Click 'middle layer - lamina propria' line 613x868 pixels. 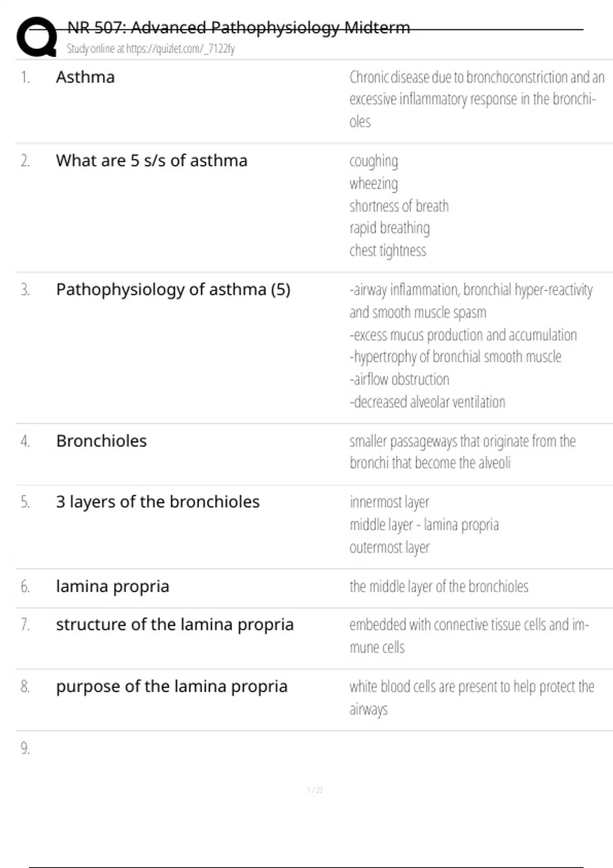[x=424, y=525]
